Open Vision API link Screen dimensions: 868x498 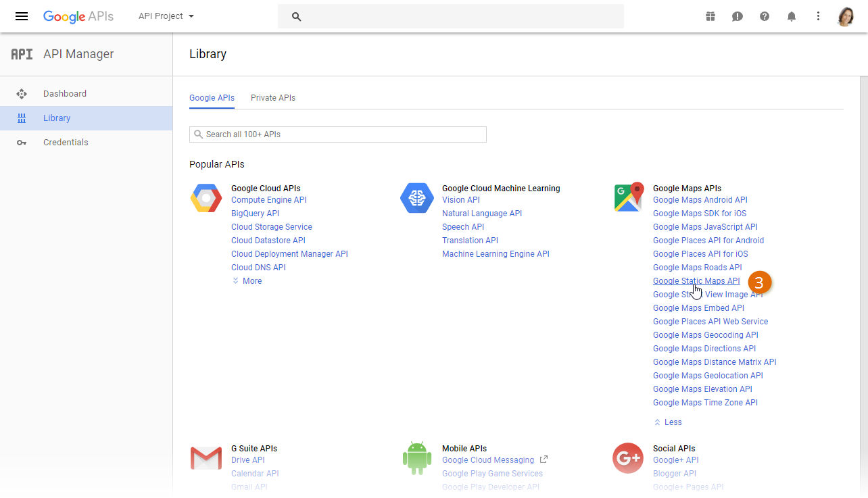pos(461,200)
